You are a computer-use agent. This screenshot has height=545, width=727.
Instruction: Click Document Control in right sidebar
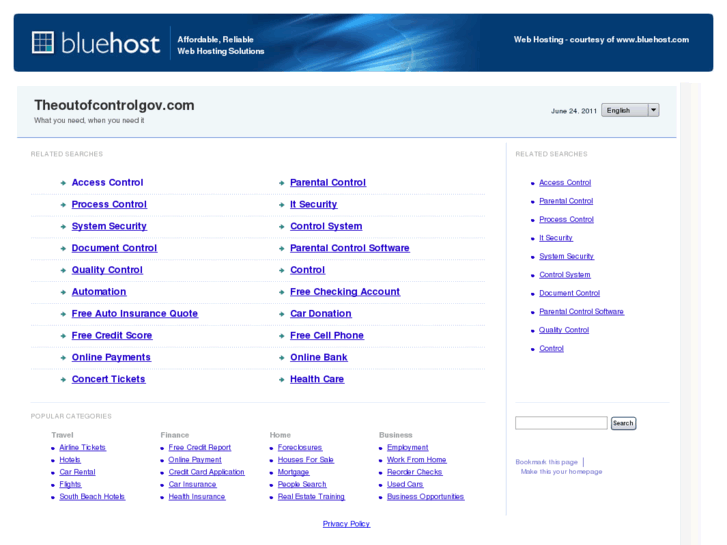point(569,293)
